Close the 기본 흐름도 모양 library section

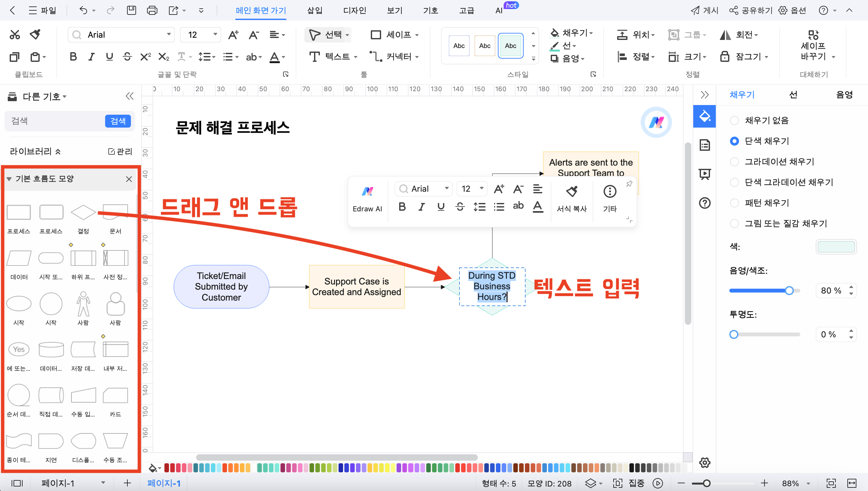pyautogui.click(x=129, y=179)
